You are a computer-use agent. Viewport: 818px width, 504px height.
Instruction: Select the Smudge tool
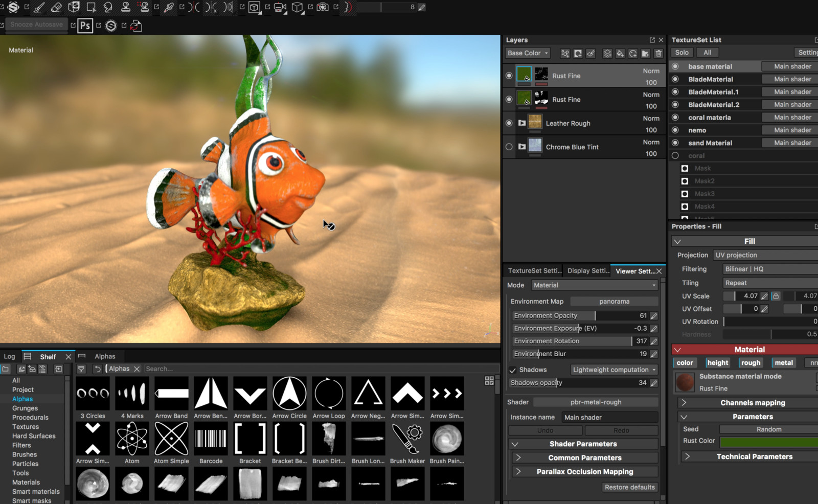pyautogui.click(x=108, y=7)
